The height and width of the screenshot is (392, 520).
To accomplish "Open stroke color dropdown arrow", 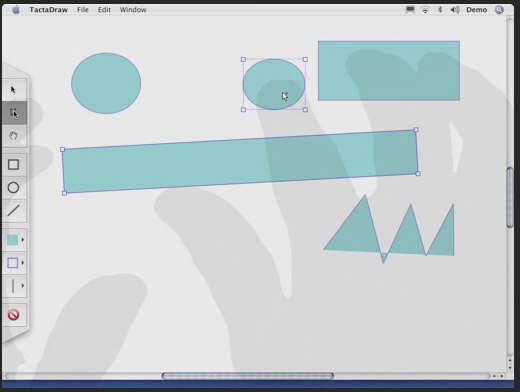I will [23, 263].
